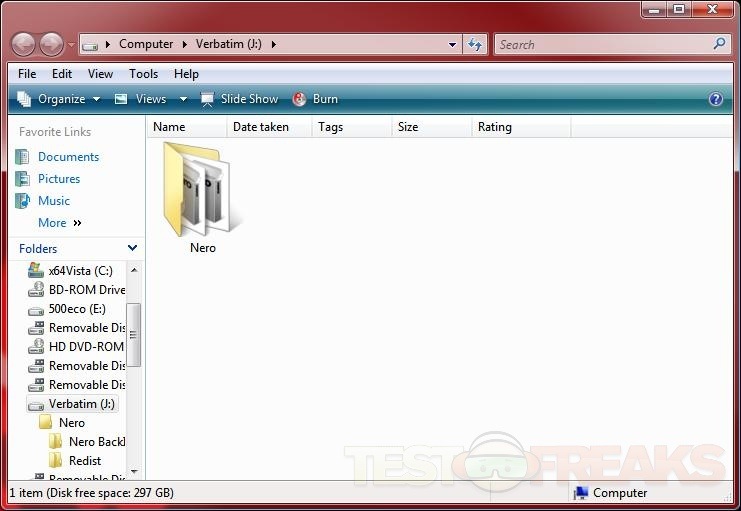Show More favorite links

tap(59, 223)
